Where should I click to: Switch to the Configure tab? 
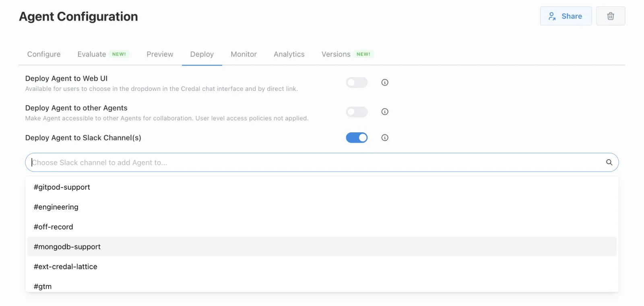click(44, 54)
